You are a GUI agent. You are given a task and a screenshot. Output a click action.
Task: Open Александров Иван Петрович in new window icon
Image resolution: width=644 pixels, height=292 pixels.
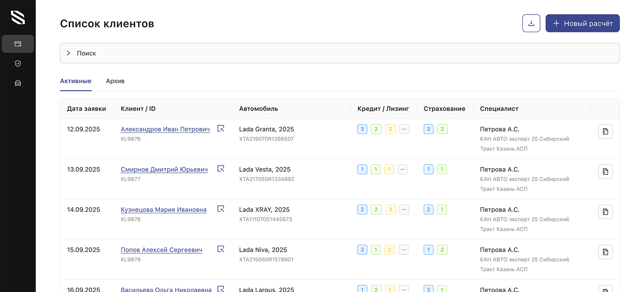coord(221,129)
